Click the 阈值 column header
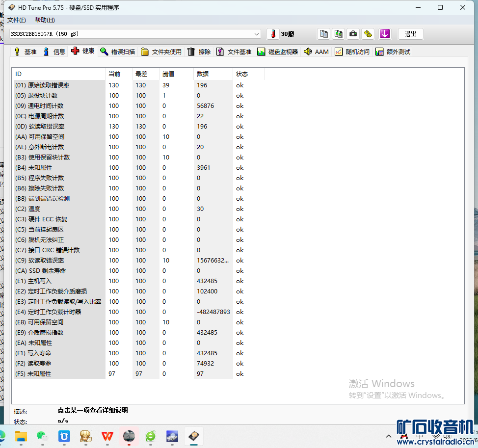This screenshot has width=478, height=448. click(176, 74)
